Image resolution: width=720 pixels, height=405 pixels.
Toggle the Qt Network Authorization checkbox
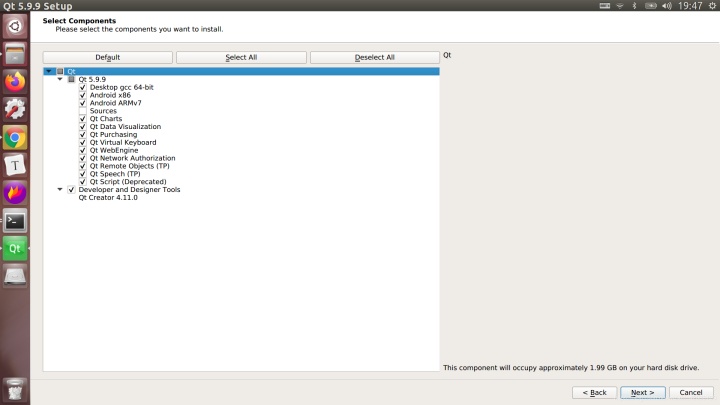[83, 158]
